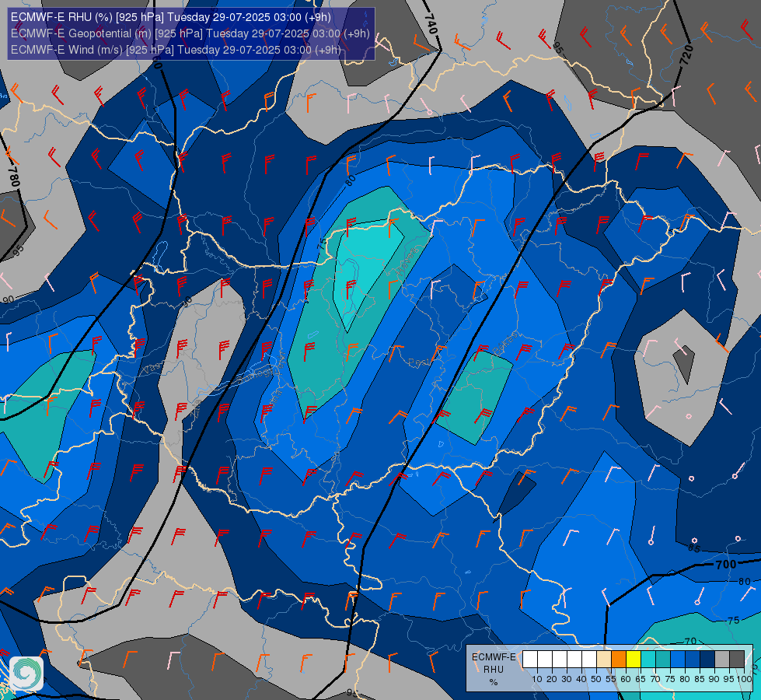Pick the light gray 90-95 legend swatch
Screen dimensions: 761x700
722,660
